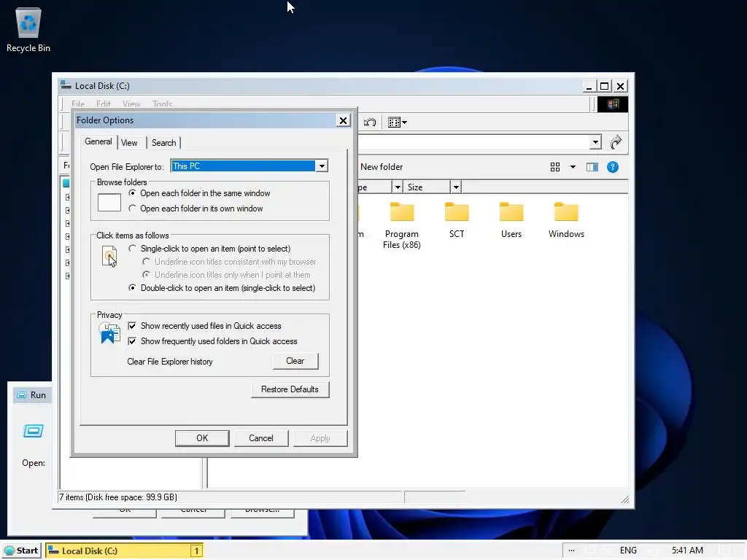Click the Run window title
The height and width of the screenshot is (560, 747).
(38, 395)
